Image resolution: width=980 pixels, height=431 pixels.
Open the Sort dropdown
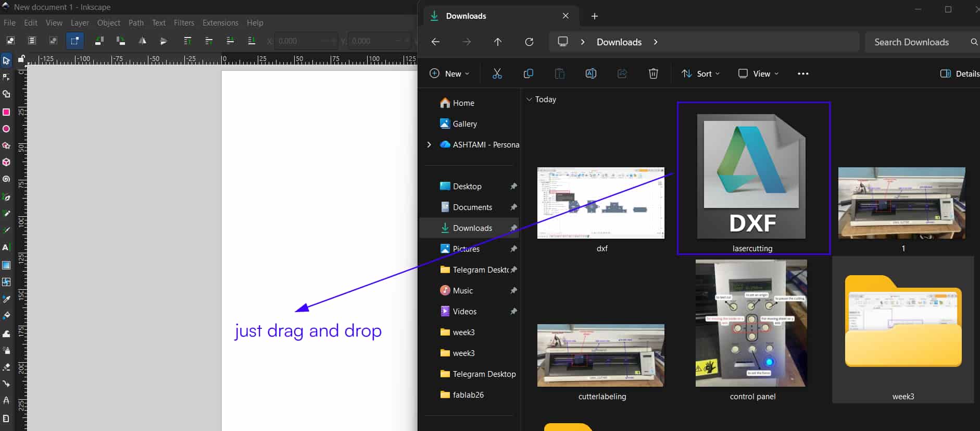point(700,73)
